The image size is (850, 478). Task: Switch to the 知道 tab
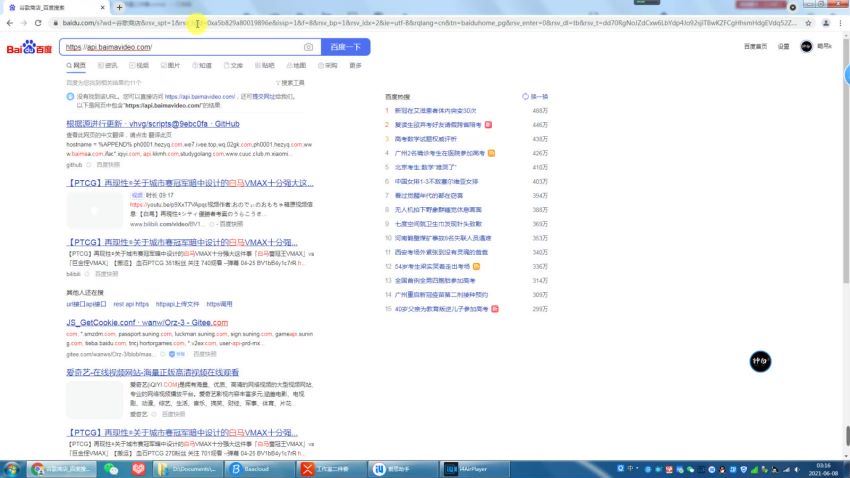202,66
